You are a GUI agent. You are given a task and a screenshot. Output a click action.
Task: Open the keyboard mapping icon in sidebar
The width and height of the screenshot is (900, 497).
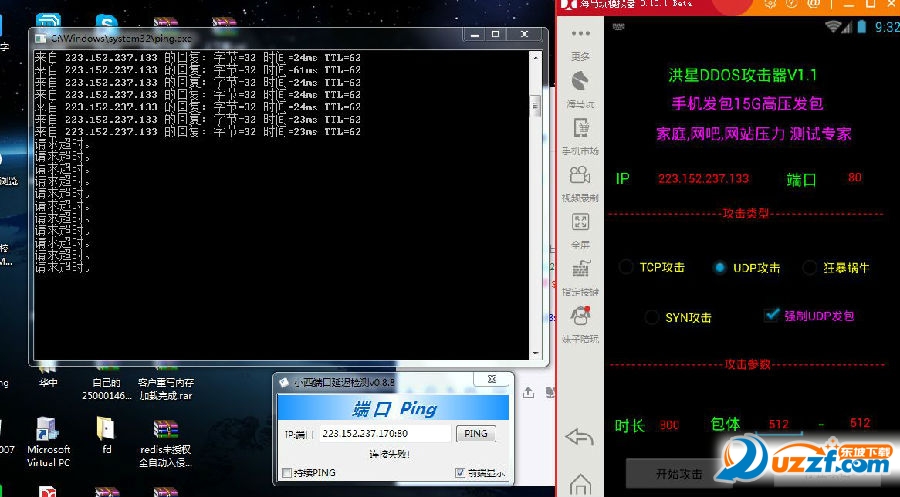pos(580,269)
